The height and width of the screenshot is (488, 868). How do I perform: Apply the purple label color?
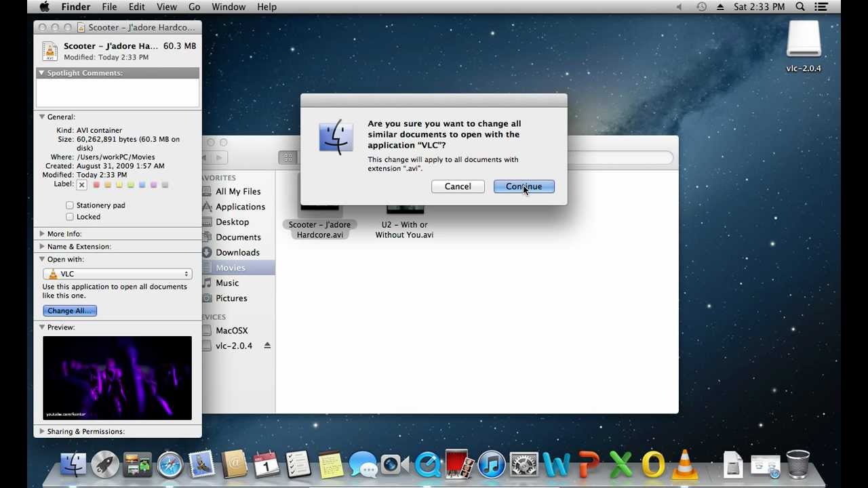154,184
